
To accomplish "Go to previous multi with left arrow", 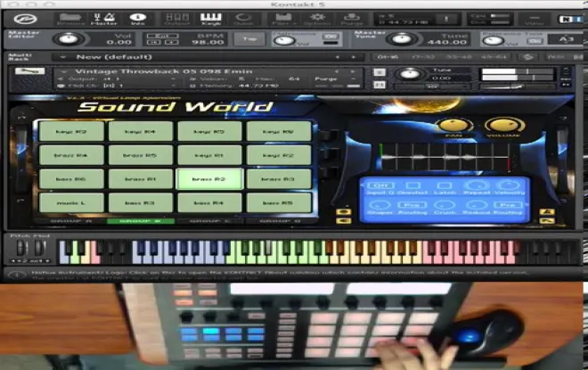I will pyautogui.click(x=338, y=57).
